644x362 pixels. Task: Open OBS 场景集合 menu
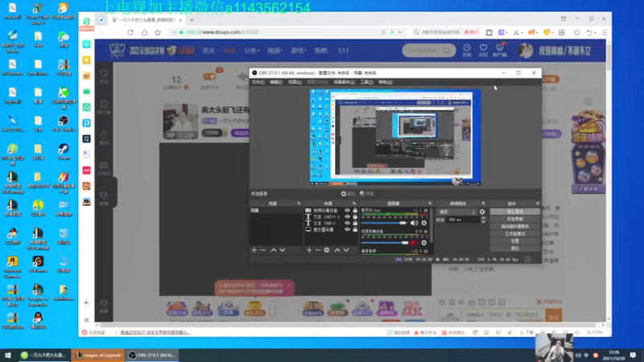point(345,82)
